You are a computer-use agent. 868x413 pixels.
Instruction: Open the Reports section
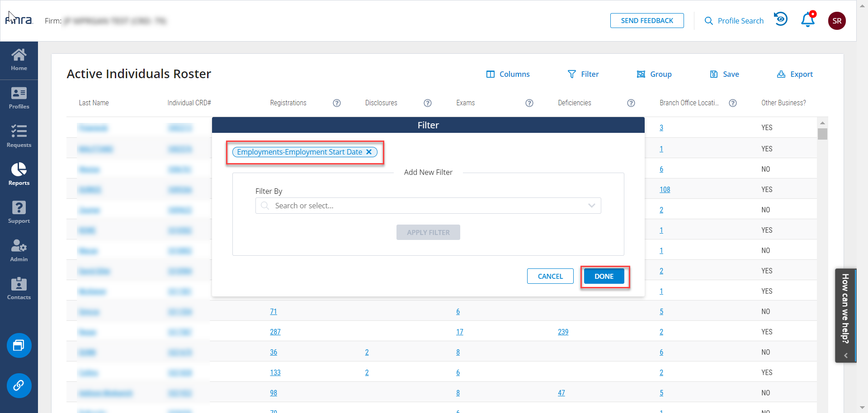tap(19, 174)
